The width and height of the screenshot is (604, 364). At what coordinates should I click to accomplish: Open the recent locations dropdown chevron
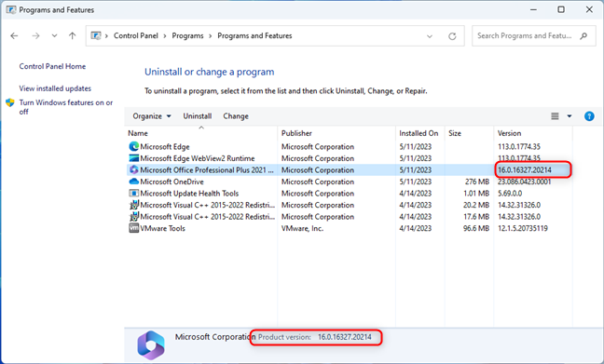[x=54, y=35]
